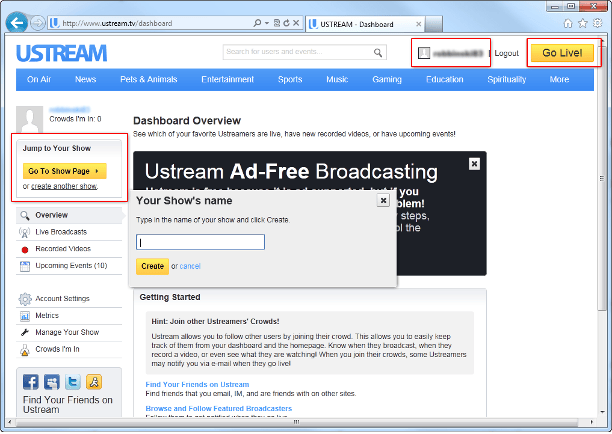Click the Upcoming Events calendar icon
Screen dimensions: 612x434
point(25,267)
